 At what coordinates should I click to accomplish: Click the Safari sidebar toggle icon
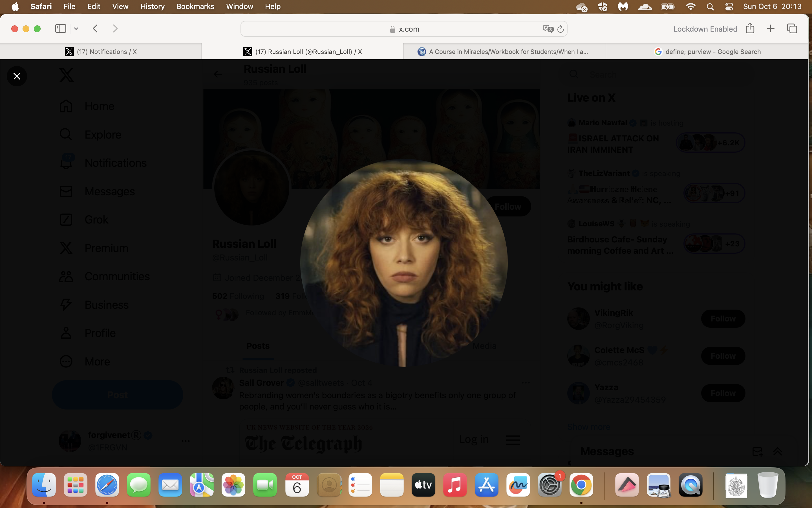60,29
